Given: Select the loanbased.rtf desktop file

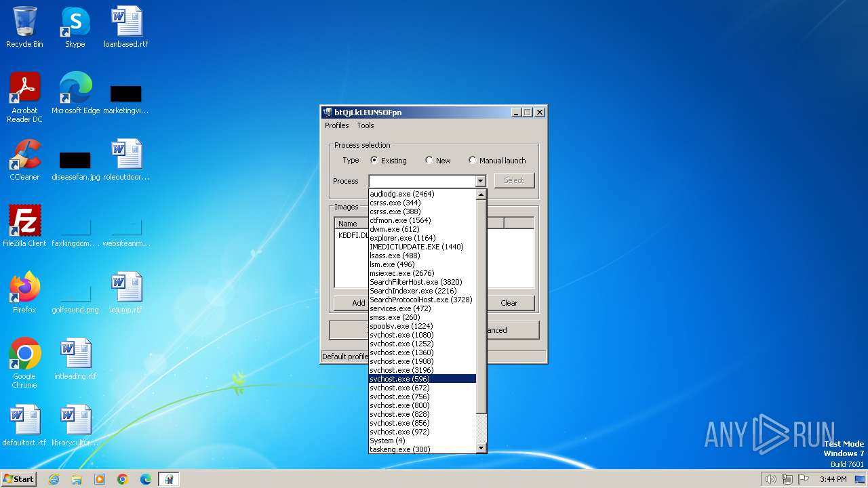Looking at the screenshot, I should 126,27.
